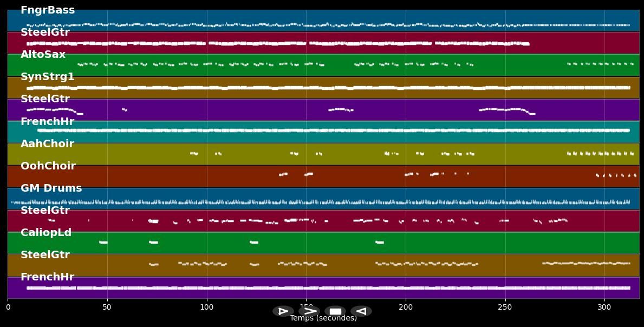Select the AltoSax track label
Viewport: 644px width, 327px height.
tap(43, 55)
